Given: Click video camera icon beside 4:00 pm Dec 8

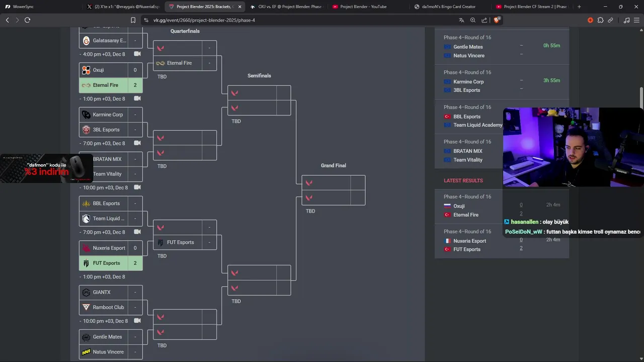Looking at the screenshot, I should pyautogui.click(x=137, y=54).
